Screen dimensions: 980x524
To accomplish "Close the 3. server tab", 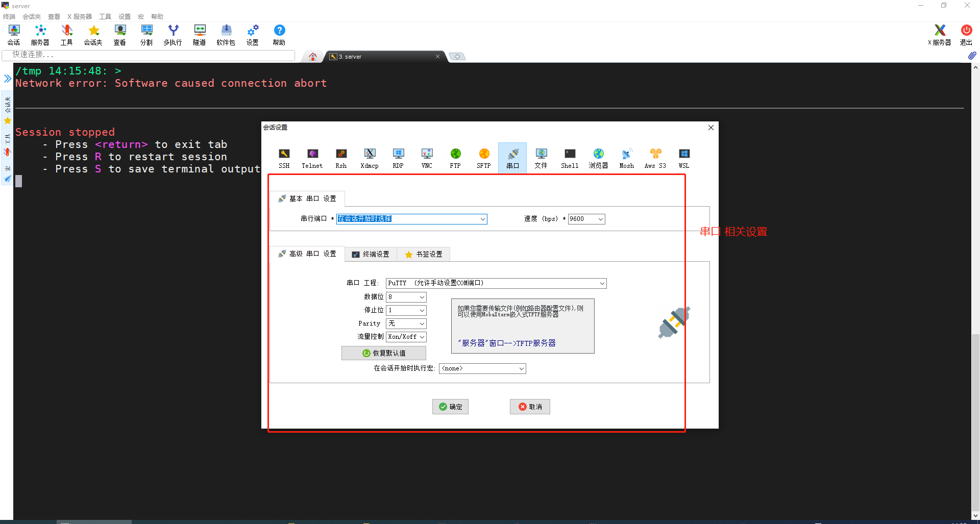I will pyautogui.click(x=437, y=57).
